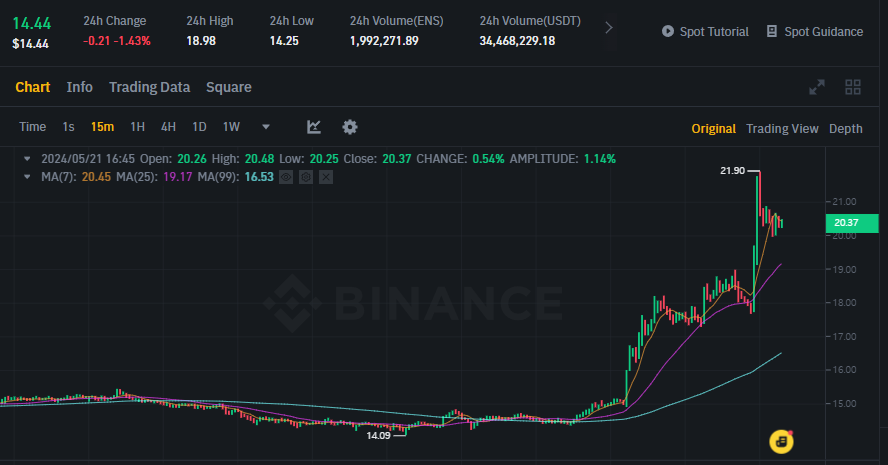Open more time intervals dropdown arrow

(266, 127)
